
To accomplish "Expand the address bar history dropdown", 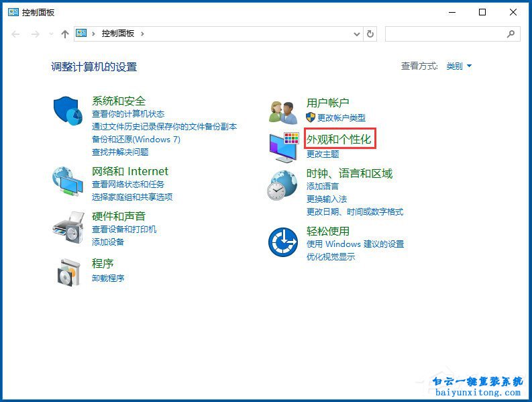I will pos(357,34).
